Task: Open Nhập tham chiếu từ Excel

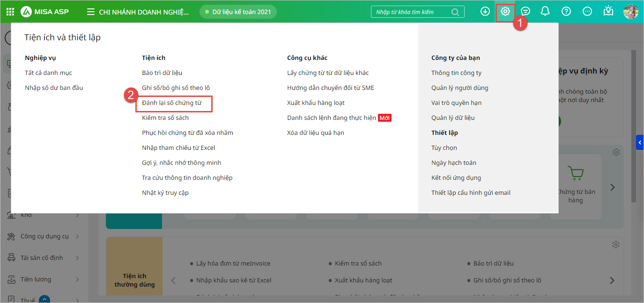Action: click(x=178, y=148)
